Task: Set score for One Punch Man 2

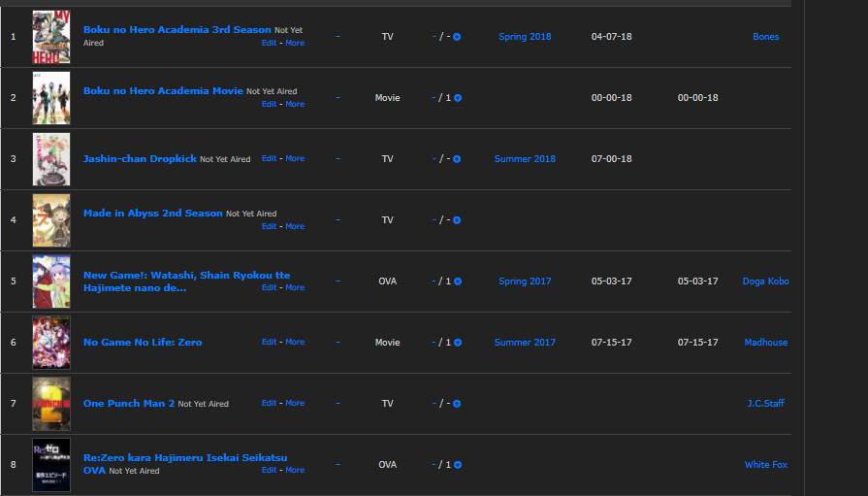Action: click(x=338, y=404)
